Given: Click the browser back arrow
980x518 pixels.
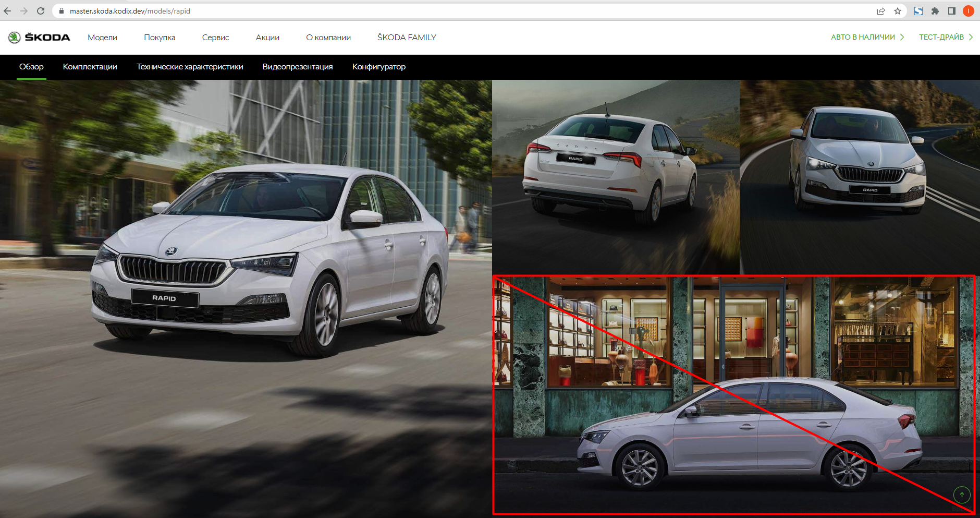Looking at the screenshot, I should (7, 11).
